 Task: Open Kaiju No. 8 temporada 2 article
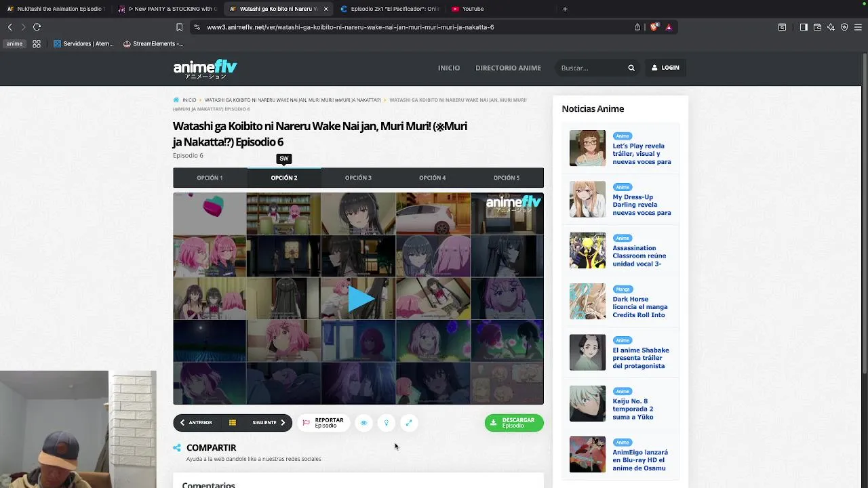pos(633,409)
